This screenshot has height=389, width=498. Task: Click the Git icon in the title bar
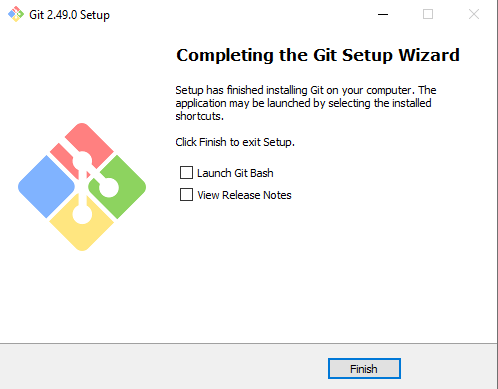(x=16, y=14)
